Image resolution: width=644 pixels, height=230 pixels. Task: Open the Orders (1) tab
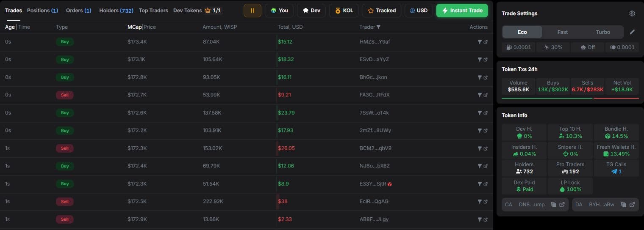click(x=78, y=11)
